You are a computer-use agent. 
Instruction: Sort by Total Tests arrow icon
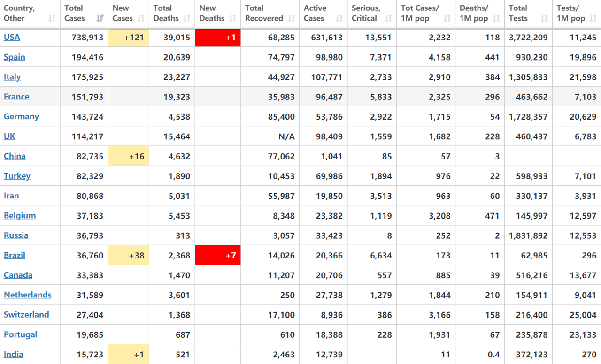click(x=544, y=18)
